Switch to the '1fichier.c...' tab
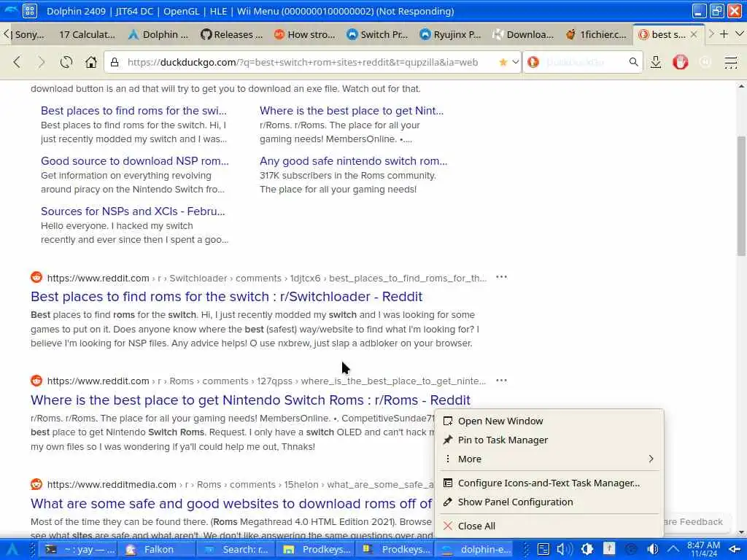Viewport: 747px width, 560px height. tap(596, 34)
